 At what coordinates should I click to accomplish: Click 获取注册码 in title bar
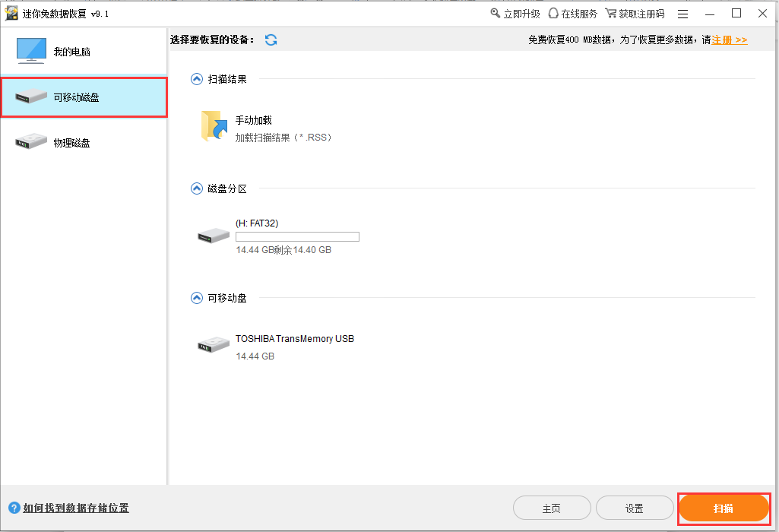[x=641, y=14]
